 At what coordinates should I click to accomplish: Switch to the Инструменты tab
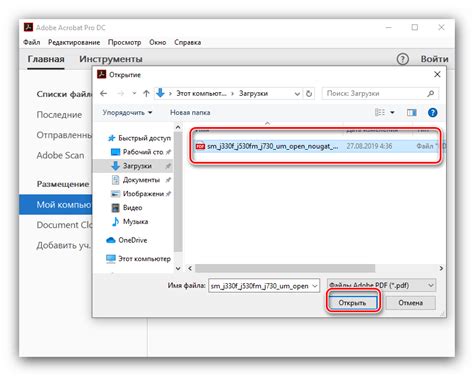point(111,59)
